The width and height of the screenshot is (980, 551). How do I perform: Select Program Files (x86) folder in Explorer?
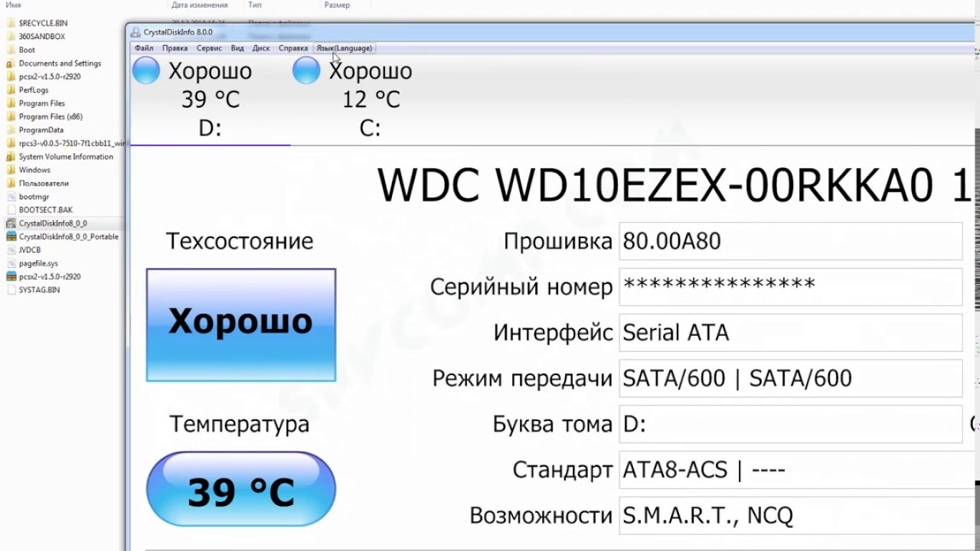pyautogui.click(x=51, y=117)
